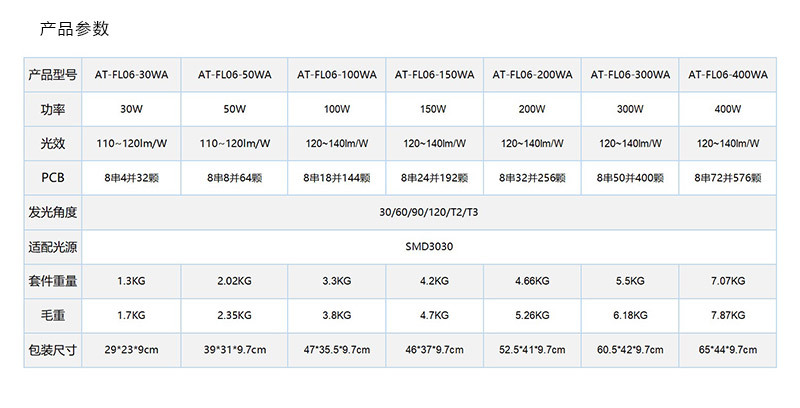Screen dimensions: 800x408
Task: Choose PCB cell 8串4并32颗
Action: [x=132, y=178]
